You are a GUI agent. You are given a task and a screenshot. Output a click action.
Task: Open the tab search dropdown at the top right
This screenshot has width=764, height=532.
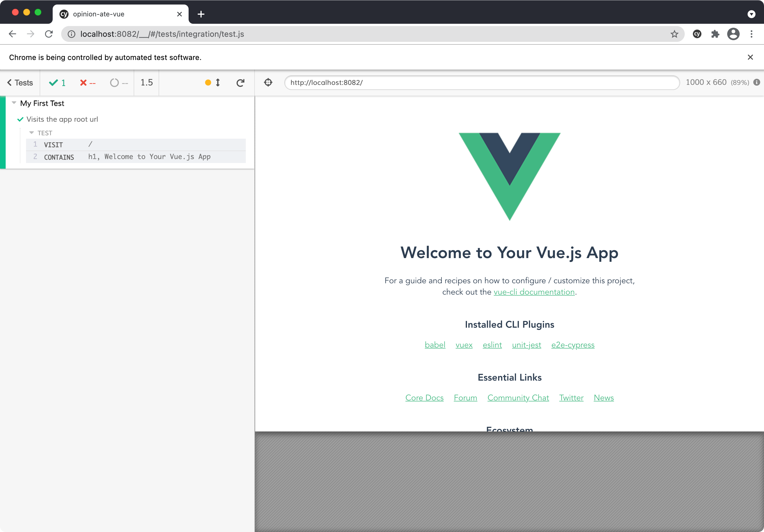751,14
